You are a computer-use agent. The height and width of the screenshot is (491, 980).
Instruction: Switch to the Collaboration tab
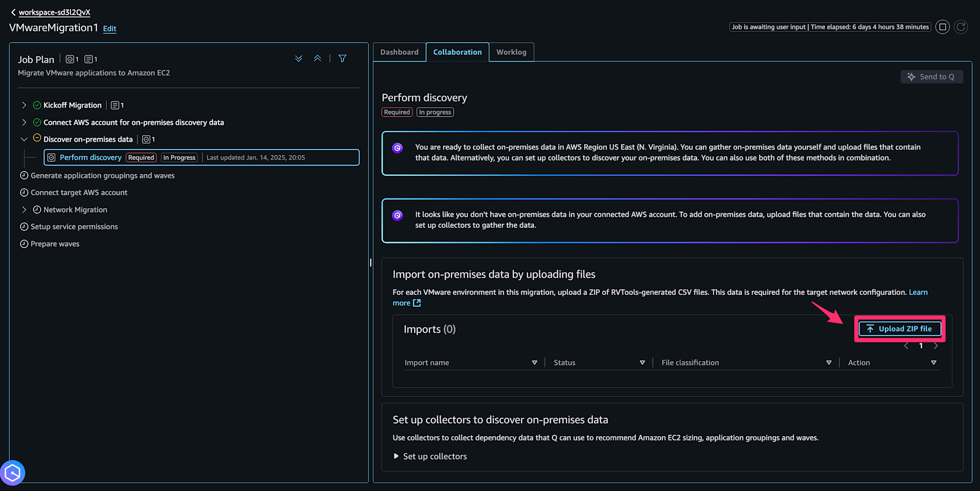(x=457, y=52)
